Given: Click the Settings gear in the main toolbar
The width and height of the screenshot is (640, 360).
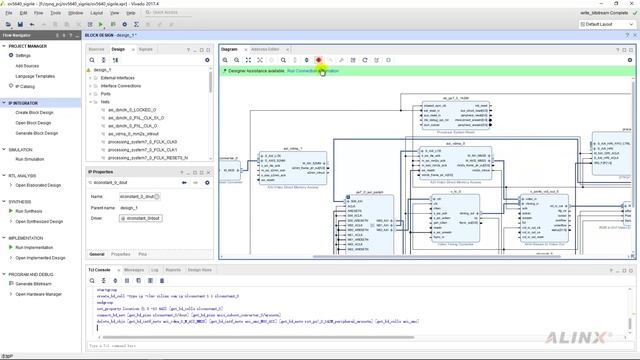Looking at the screenshot, I should click(124, 24).
